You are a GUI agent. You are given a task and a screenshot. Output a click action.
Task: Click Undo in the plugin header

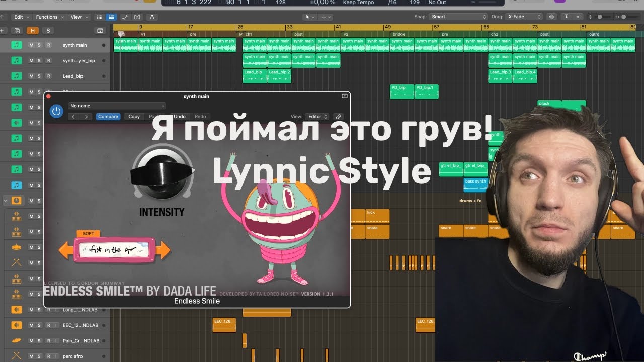[x=180, y=117]
